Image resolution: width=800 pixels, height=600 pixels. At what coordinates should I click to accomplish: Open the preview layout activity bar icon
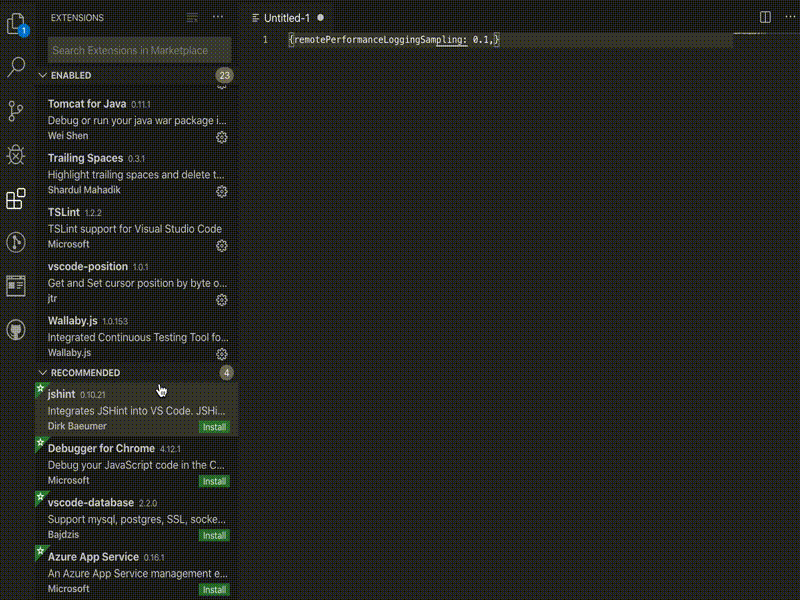pos(16,286)
